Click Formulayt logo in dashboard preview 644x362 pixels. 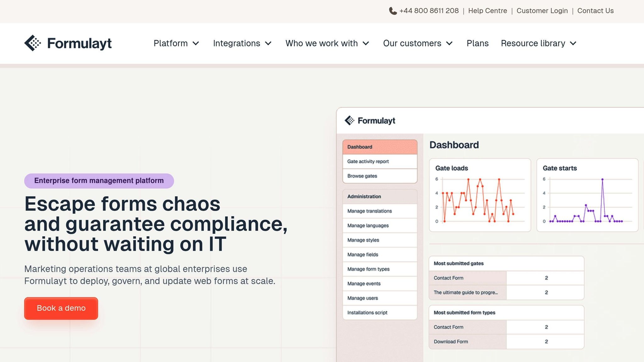pyautogui.click(x=370, y=121)
